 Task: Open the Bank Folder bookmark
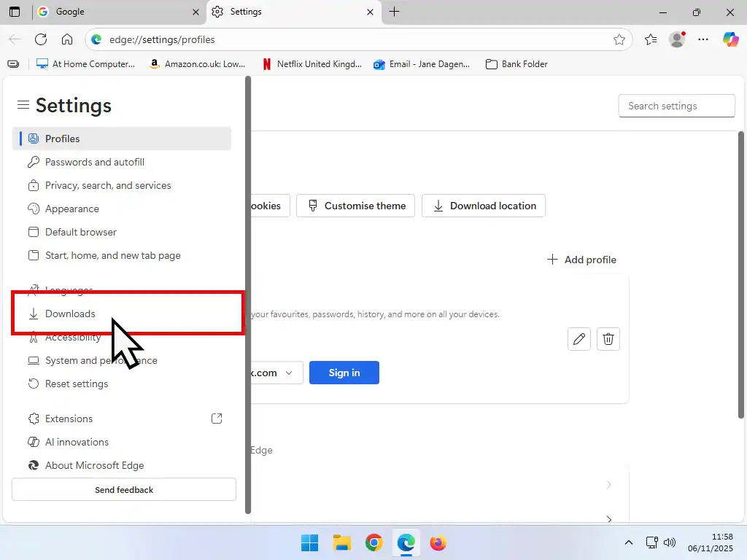(516, 64)
